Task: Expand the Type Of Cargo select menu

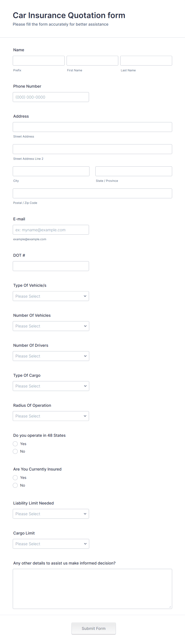Action: coord(51,386)
